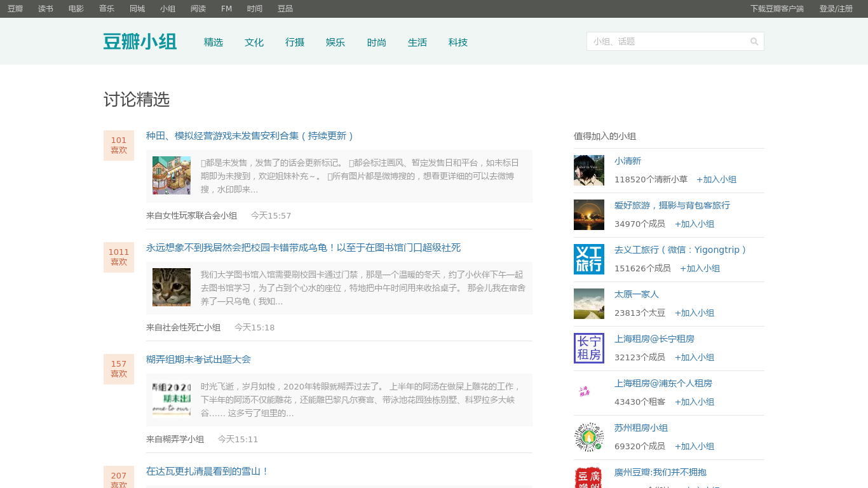Open 爱好旅游，摄影与背包客旅行 link
Image resolution: width=868 pixels, height=488 pixels.
click(672, 206)
